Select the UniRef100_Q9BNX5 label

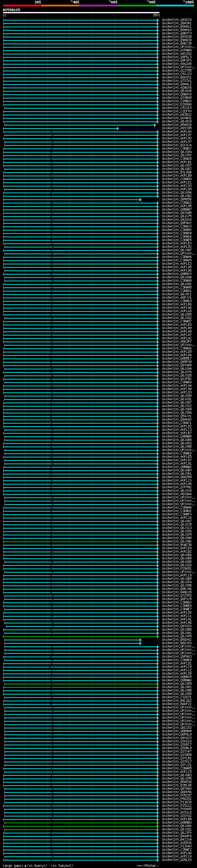click(x=176, y=676)
